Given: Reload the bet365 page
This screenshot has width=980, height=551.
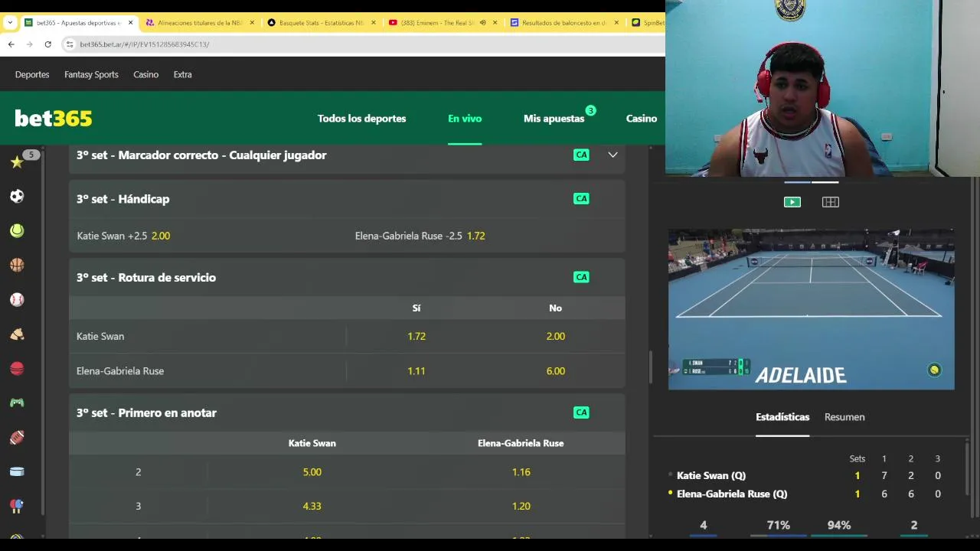Looking at the screenshot, I should [x=47, y=44].
